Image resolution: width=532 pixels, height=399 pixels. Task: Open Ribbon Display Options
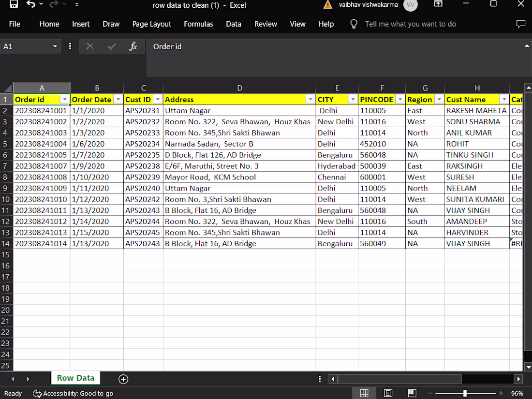pos(438,4)
